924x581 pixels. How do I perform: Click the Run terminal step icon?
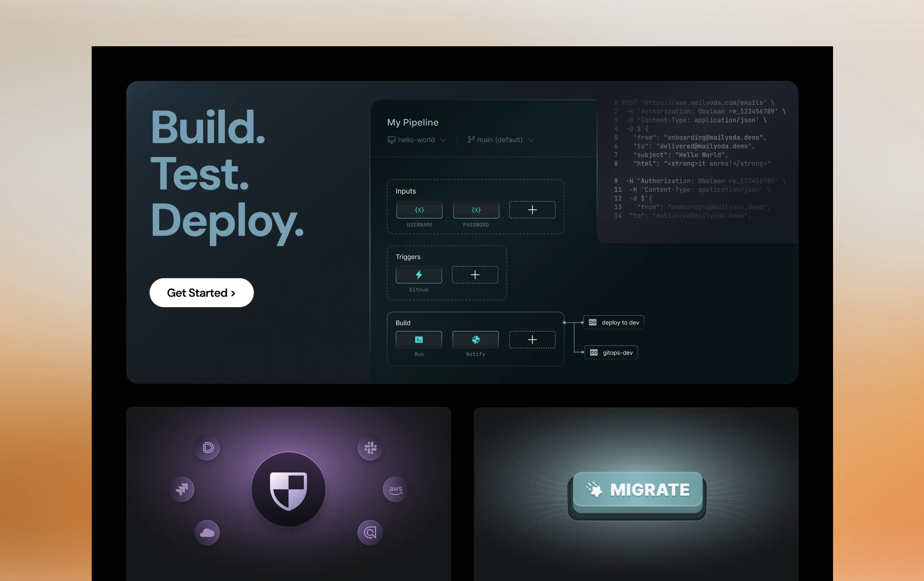pos(419,339)
